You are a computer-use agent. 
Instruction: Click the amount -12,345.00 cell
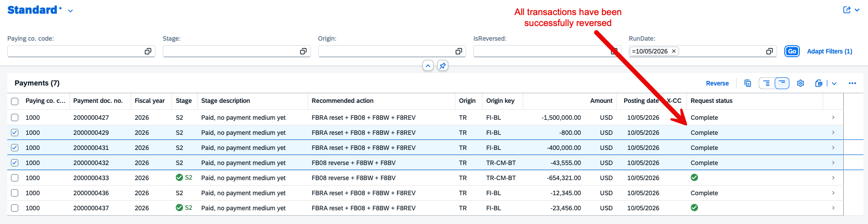[x=565, y=193]
